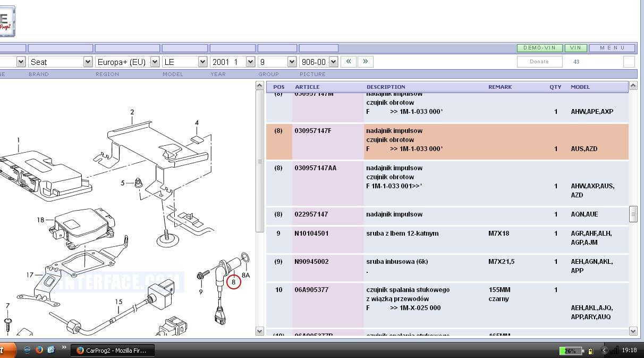Click the network signal tray icon
The image size is (644, 358).
click(x=614, y=351)
